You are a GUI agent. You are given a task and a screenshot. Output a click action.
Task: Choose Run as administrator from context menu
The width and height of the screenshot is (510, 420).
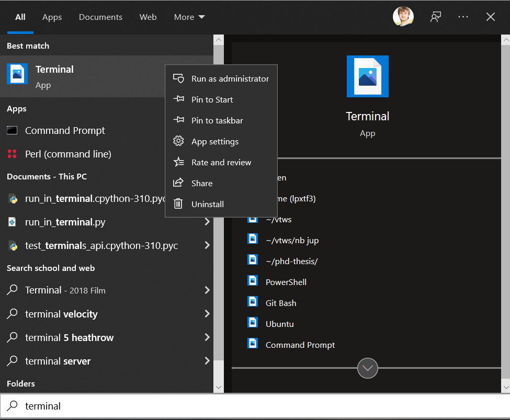[221, 78]
